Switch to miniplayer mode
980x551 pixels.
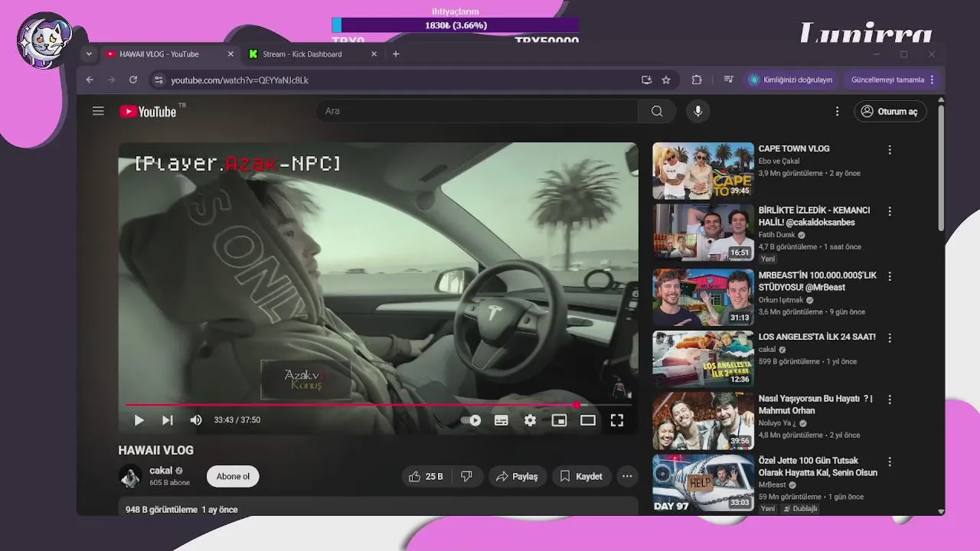click(559, 420)
